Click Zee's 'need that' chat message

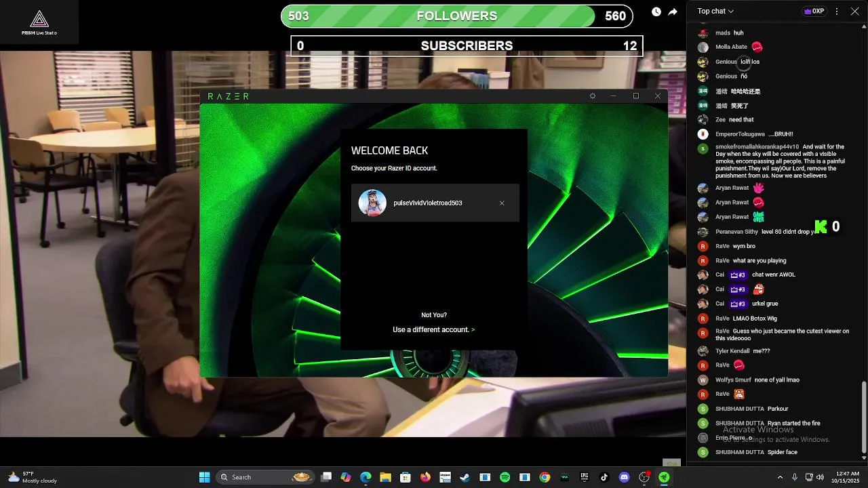tap(741, 120)
